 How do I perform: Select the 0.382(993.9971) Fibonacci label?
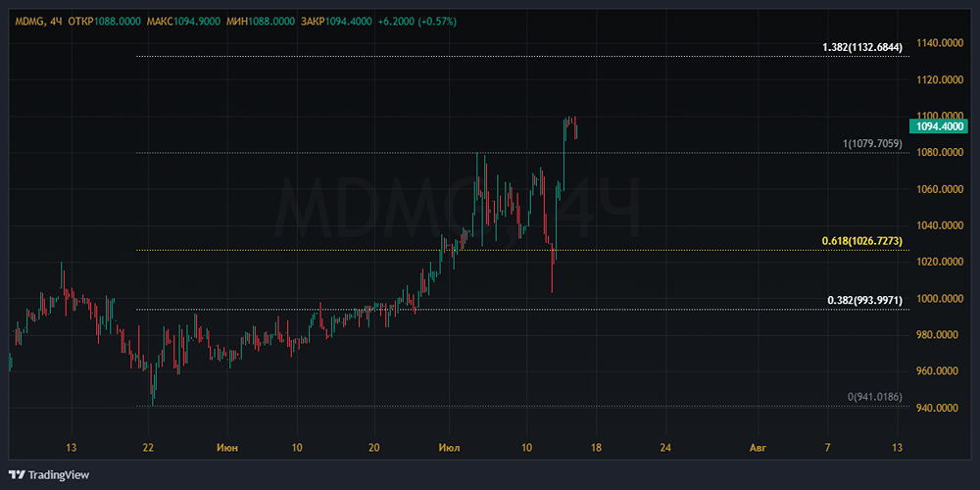click(x=865, y=301)
